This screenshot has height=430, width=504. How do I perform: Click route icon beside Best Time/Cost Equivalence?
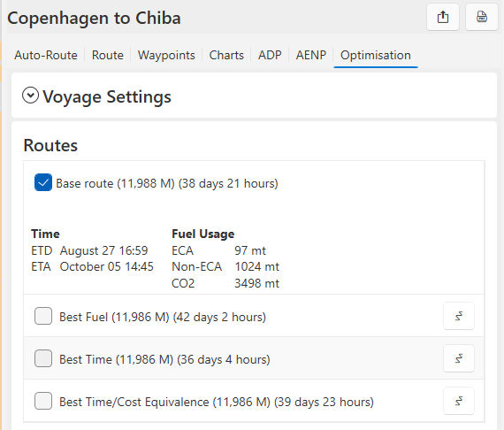[x=459, y=401]
